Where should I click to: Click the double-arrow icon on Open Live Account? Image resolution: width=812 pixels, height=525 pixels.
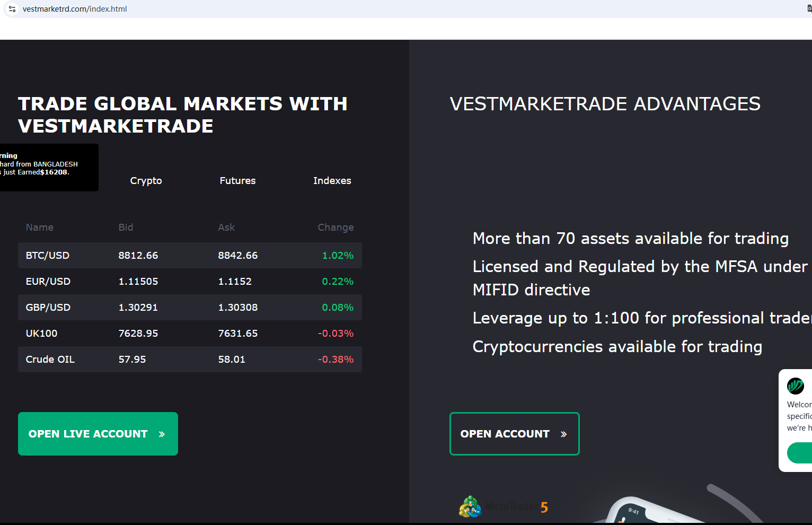[162, 434]
